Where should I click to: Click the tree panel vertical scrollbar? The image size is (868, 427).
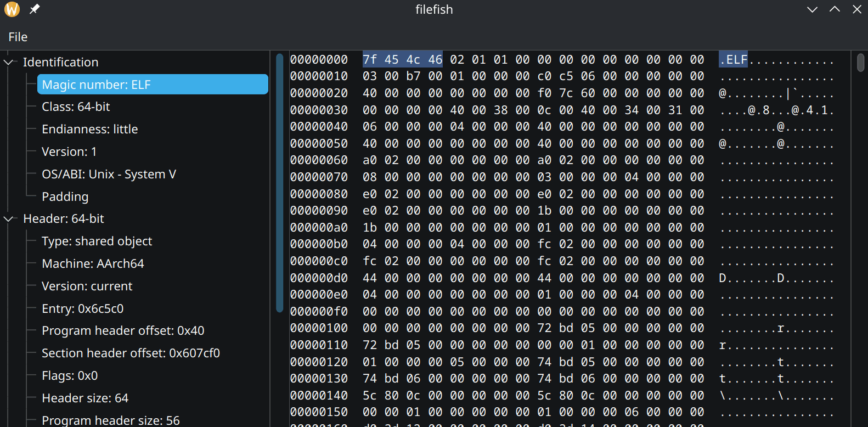pos(279,183)
